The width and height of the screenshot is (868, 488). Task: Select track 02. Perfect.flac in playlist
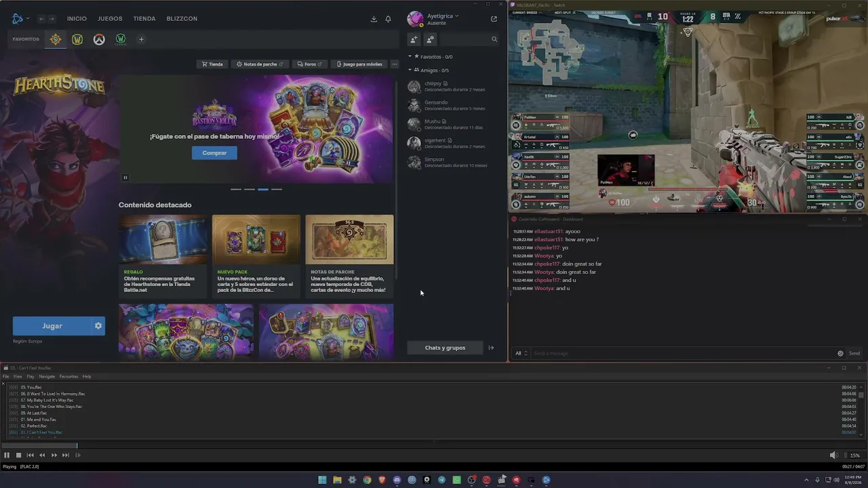click(x=434, y=426)
